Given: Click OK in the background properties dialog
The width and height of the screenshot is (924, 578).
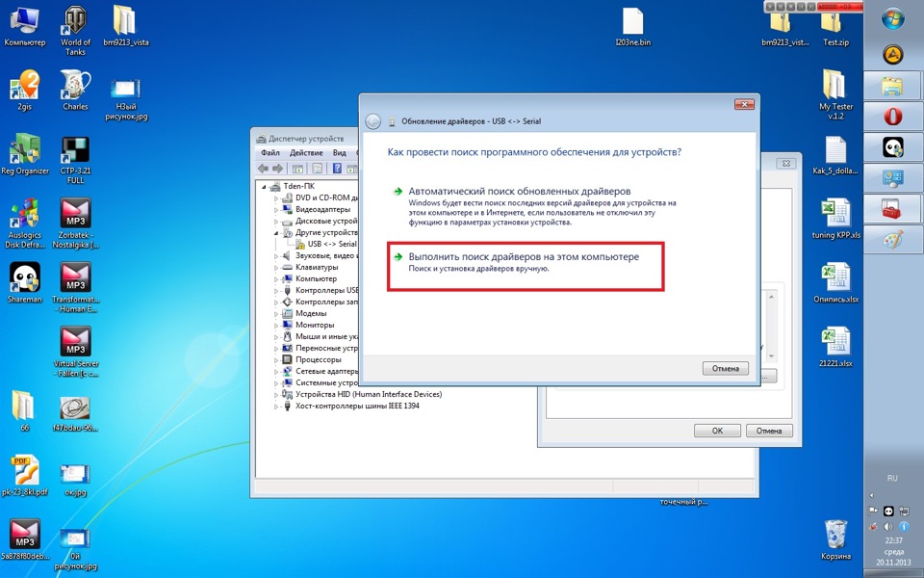Looking at the screenshot, I should pyautogui.click(x=717, y=431).
